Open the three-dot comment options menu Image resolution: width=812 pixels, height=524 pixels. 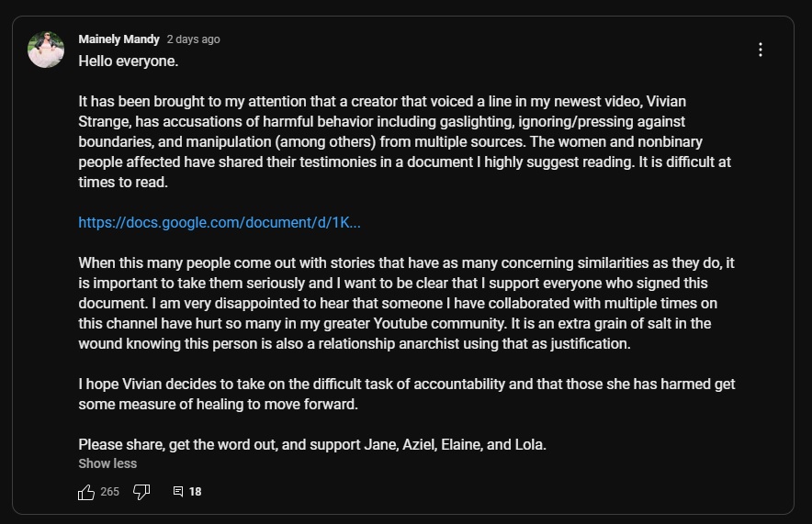click(761, 50)
